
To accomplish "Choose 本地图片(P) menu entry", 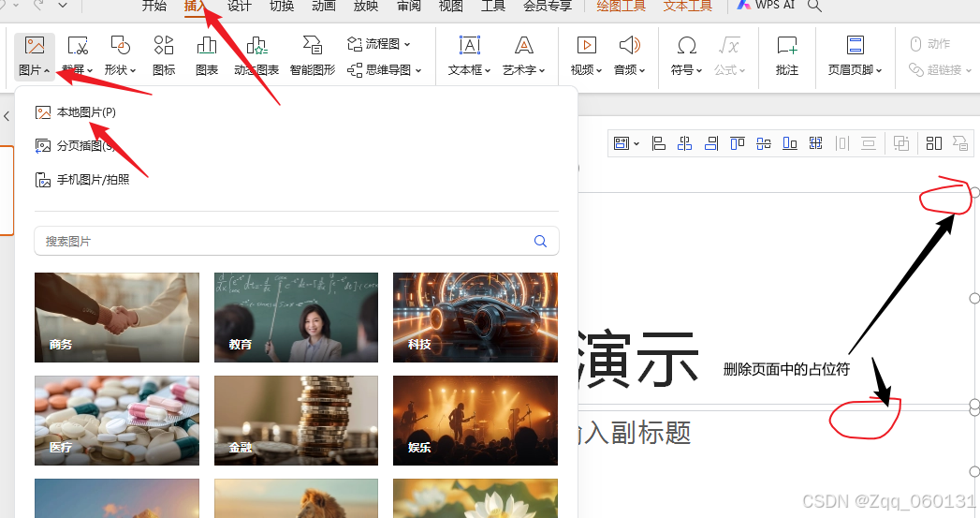I will coord(76,112).
